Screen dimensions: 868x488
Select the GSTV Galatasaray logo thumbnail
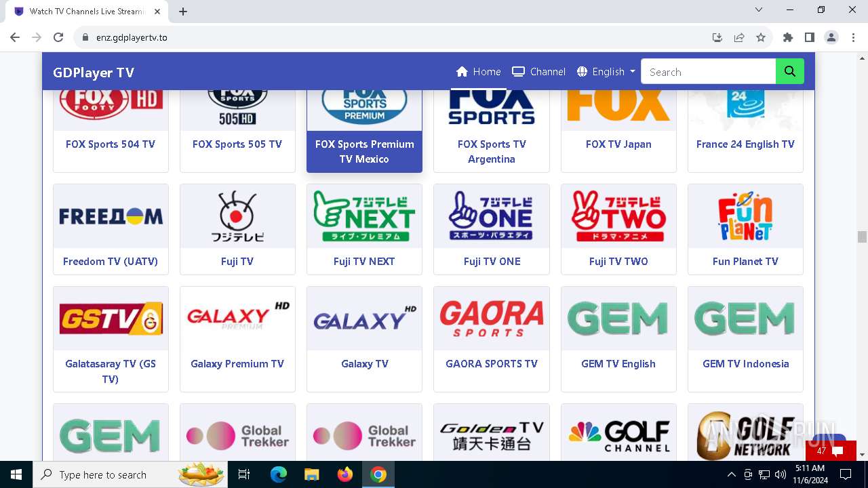point(111,319)
